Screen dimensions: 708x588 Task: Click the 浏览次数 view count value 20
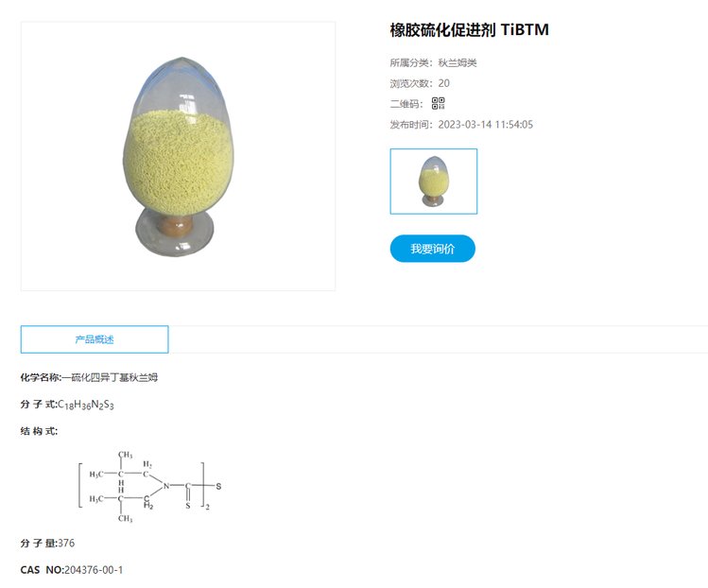click(444, 83)
